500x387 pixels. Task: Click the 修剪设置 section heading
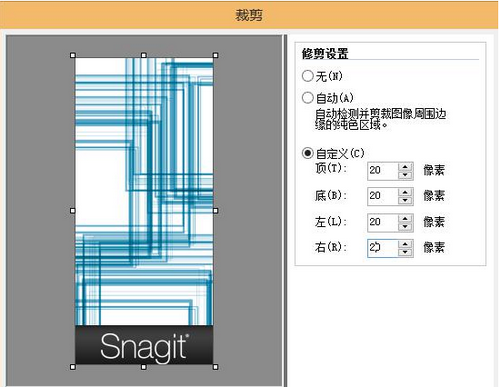325,54
